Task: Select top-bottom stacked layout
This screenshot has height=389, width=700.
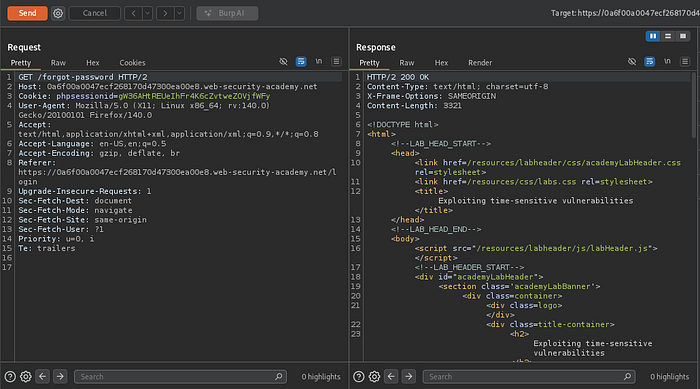Action: point(668,36)
